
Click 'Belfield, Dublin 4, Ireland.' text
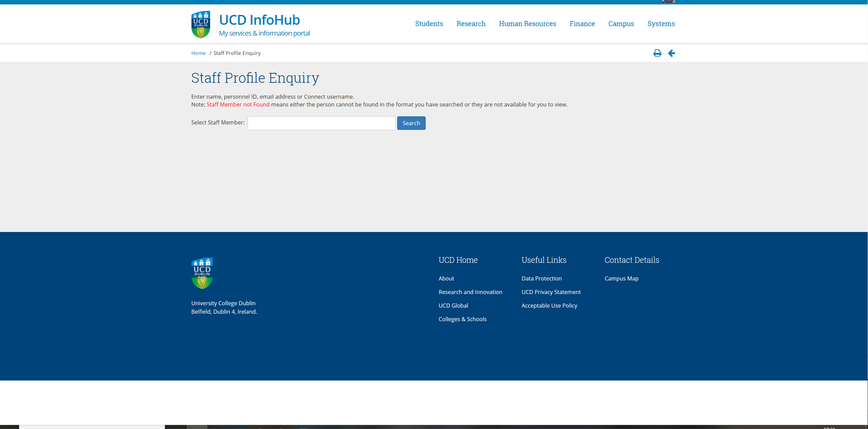pyautogui.click(x=224, y=312)
